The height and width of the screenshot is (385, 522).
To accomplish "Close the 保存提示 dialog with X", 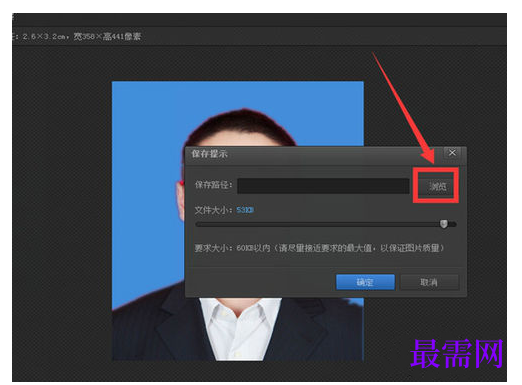I will pyautogui.click(x=452, y=153).
